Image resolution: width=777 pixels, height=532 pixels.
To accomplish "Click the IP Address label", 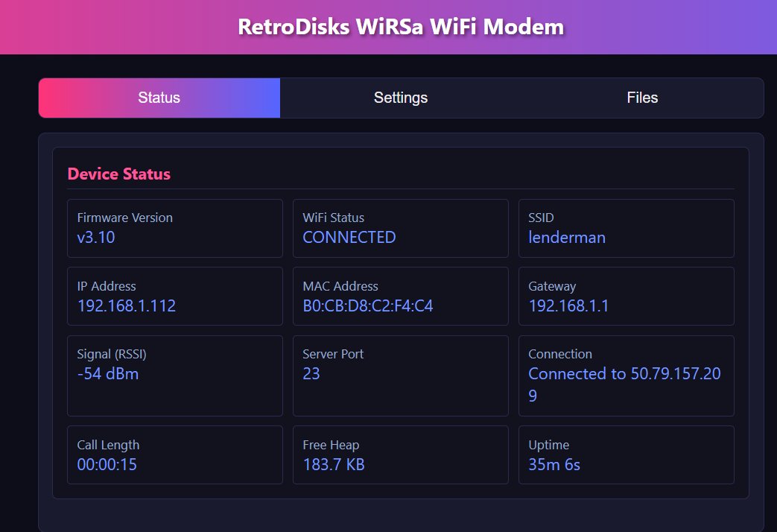I will click(x=107, y=286).
